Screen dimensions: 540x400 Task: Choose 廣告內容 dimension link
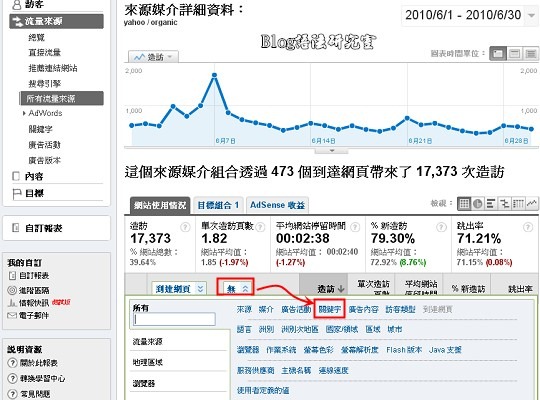(x=364, y=309)
